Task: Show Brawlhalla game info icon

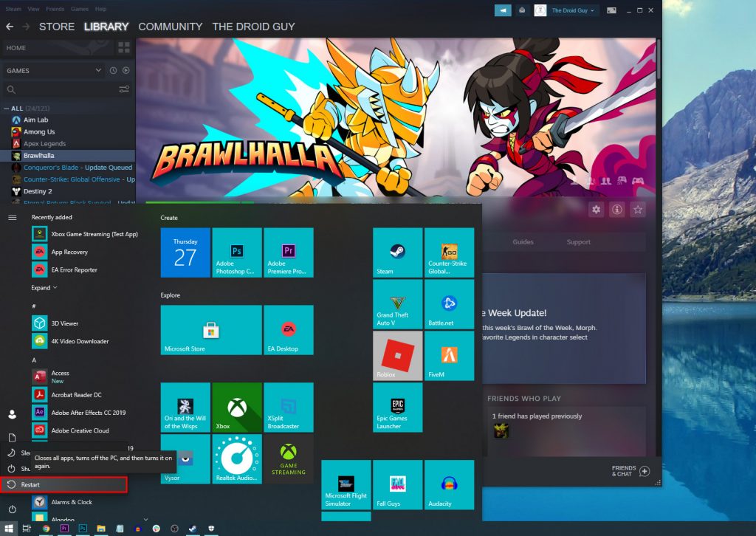Action: 617,209
